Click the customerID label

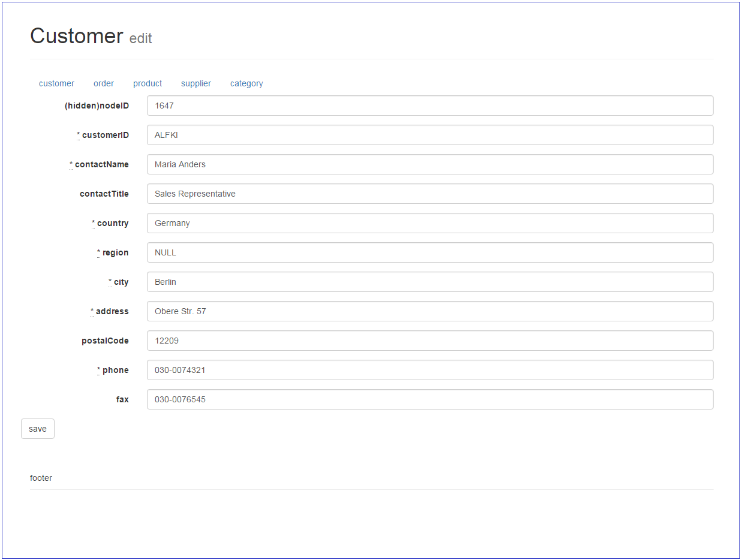coord(103,135)
